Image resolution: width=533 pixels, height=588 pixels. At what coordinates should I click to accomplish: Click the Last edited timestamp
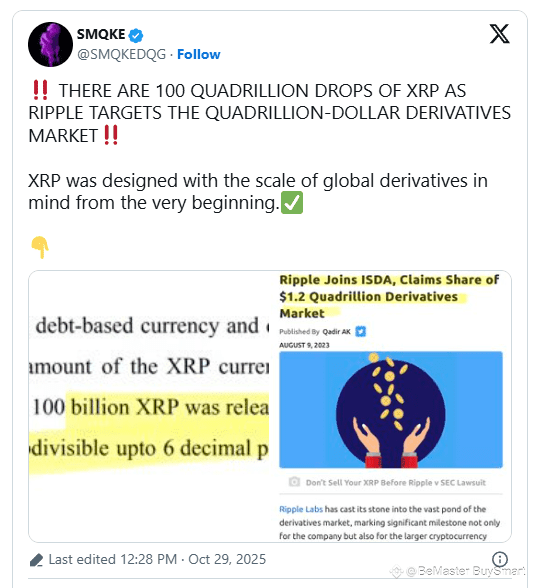coord(157,559)
